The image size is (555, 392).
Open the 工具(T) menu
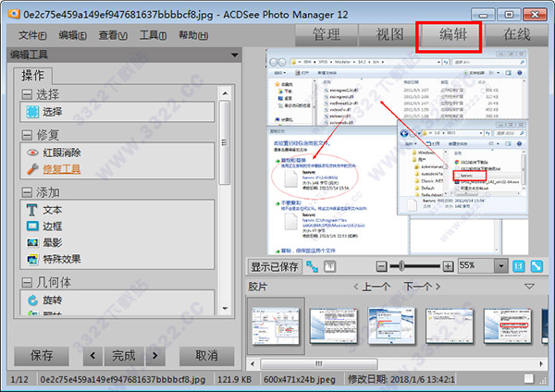click(153, 35)
